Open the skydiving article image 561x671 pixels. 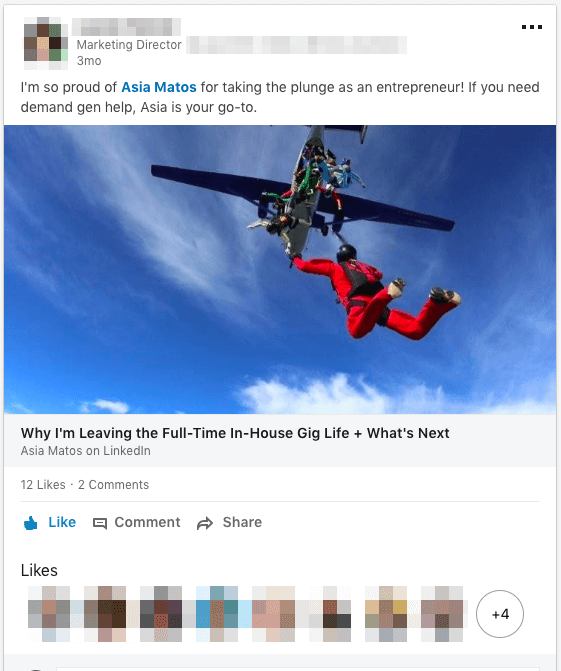coord(280,269)
